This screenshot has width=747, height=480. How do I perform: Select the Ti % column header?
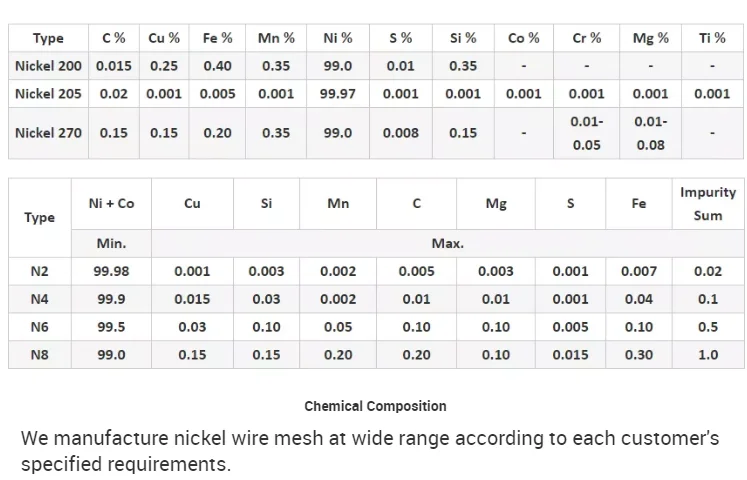pos(712,38)
